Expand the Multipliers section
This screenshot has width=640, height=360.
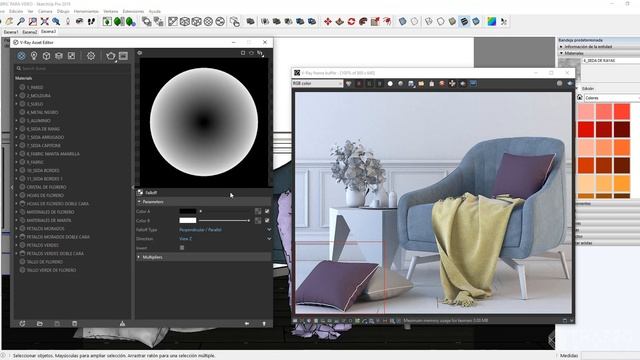tap(139, 257)
